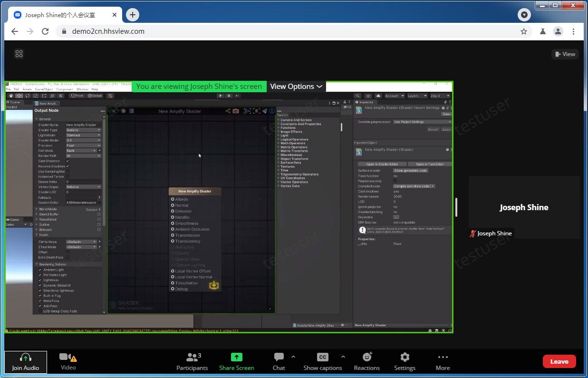Toggle Show captions with the CC button

(x=322, y=357)
